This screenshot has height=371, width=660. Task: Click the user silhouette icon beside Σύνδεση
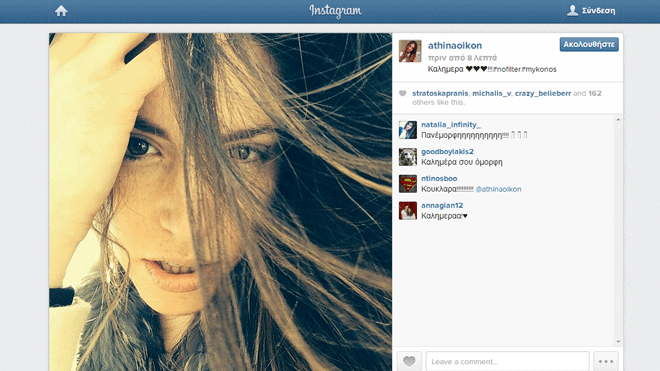coord(572,11)
